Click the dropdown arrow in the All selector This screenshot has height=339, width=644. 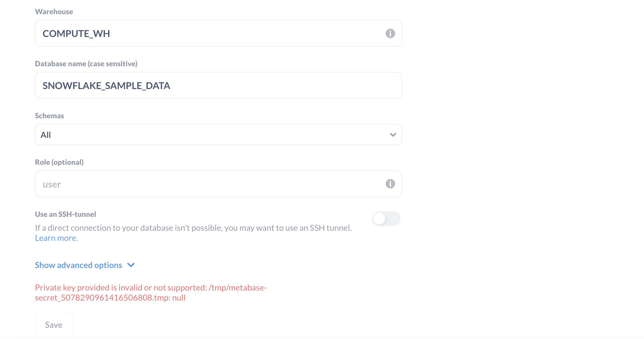(393, 135)
